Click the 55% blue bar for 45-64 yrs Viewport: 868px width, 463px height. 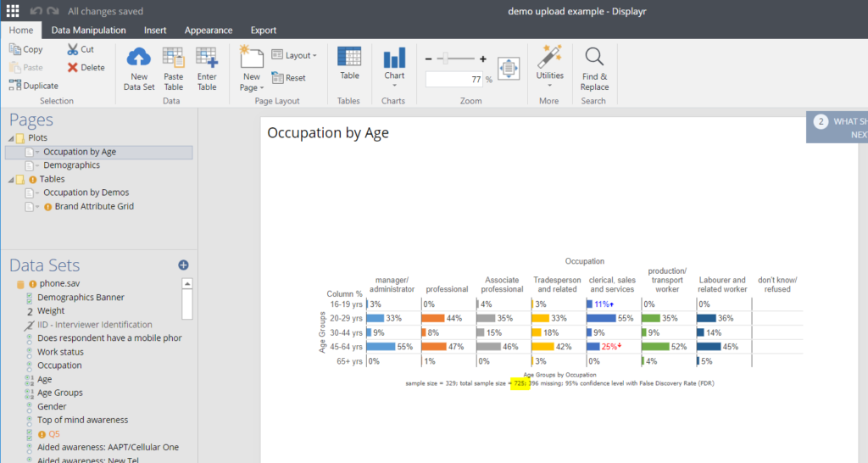pos(381,347)
